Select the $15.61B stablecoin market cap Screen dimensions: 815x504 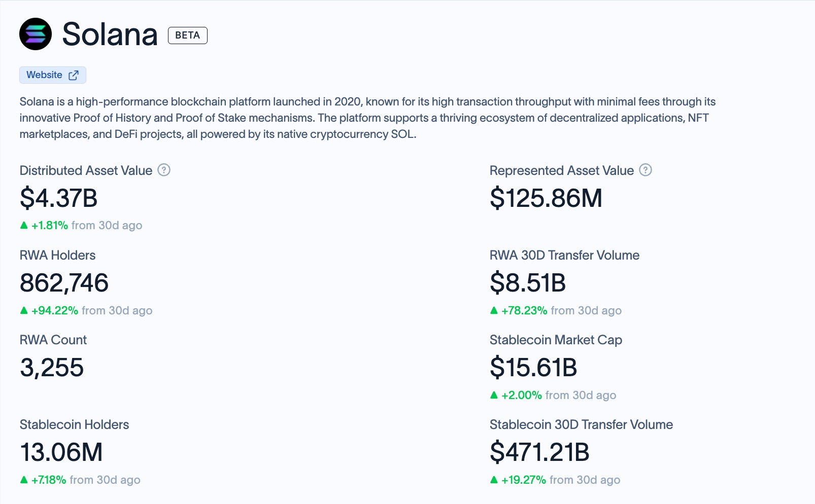(533, 368)
